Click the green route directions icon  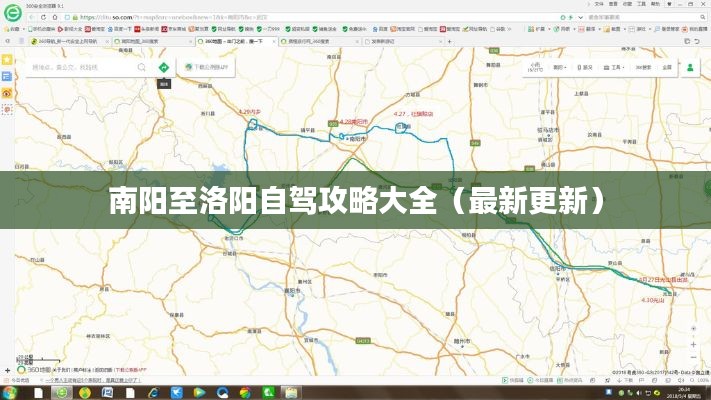point(164,68)
